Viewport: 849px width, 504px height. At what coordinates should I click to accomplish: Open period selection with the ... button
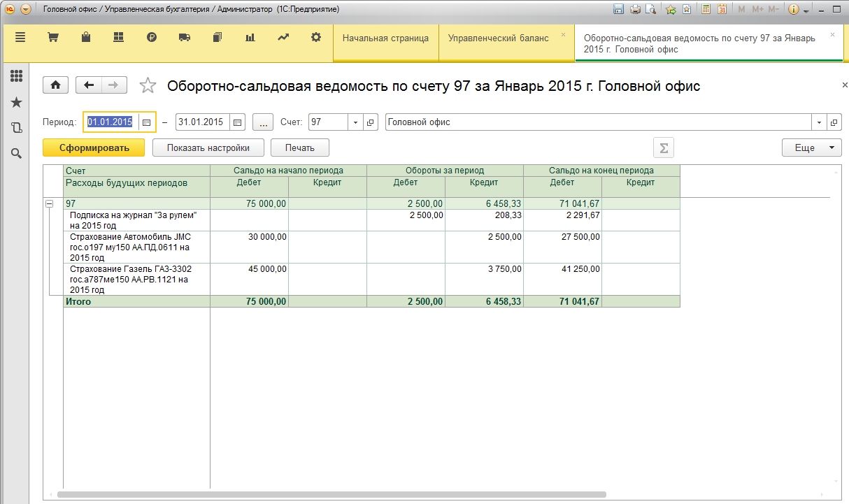263,122
